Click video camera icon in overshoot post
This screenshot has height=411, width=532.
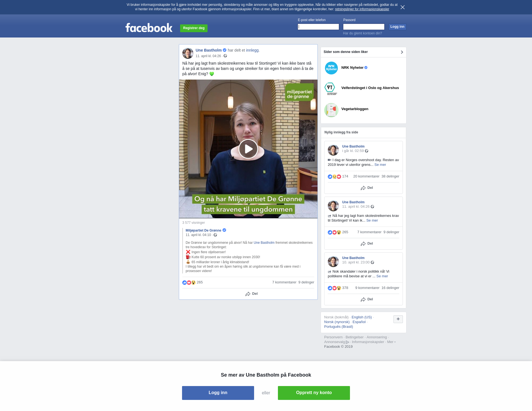coord(329,160)
